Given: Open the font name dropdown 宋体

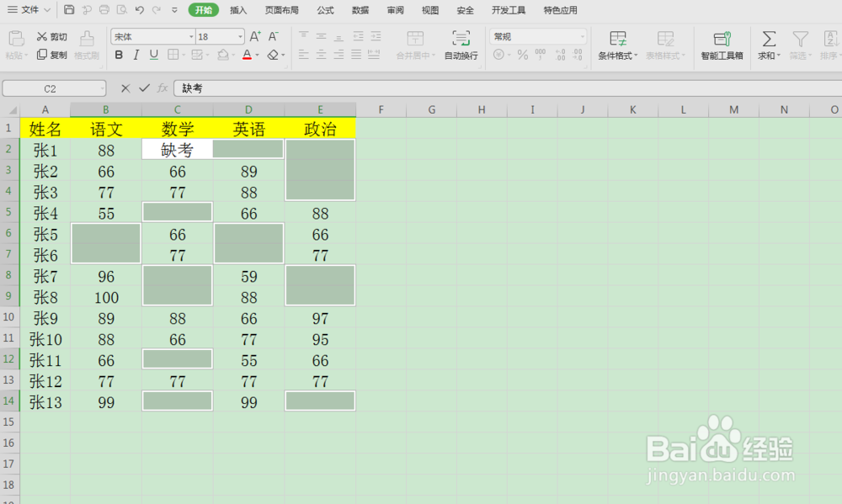Looking at the screenshot, I should tap(191, 36).
